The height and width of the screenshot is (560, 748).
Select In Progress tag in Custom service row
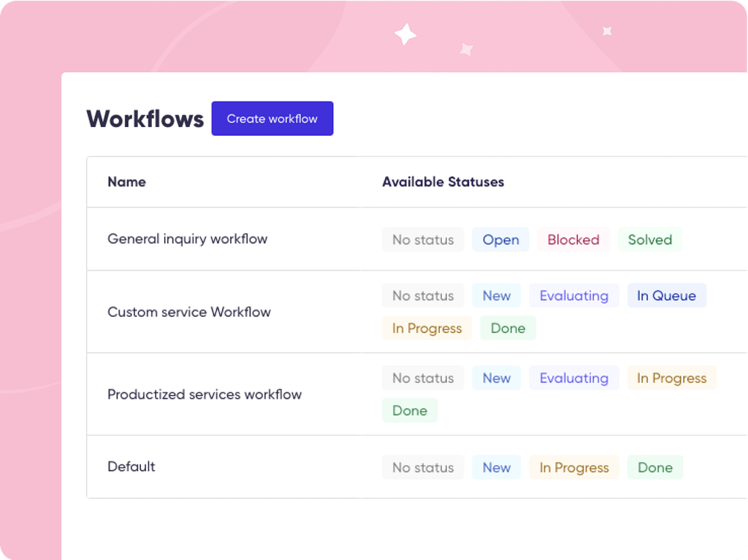(x=427, y=328)
